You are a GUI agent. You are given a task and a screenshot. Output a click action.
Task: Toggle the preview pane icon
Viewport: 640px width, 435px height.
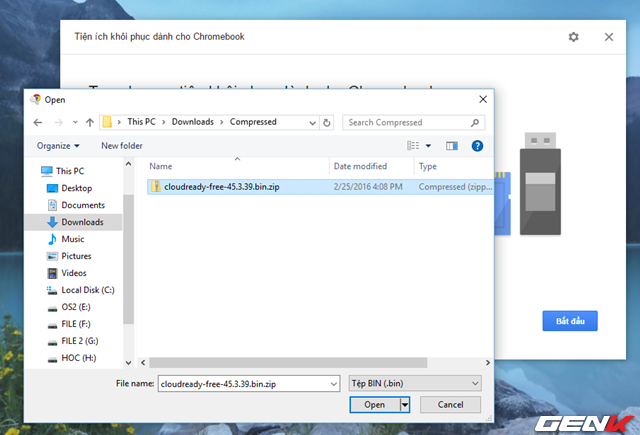click(451, 146)
